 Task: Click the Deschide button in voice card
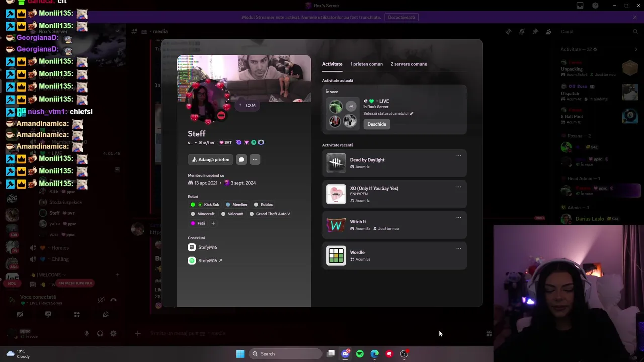click(x=377, y=124)
